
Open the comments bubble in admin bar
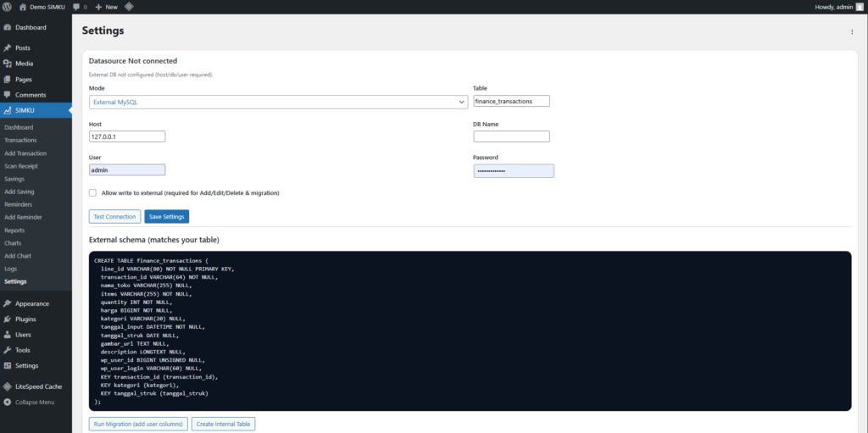80,7
